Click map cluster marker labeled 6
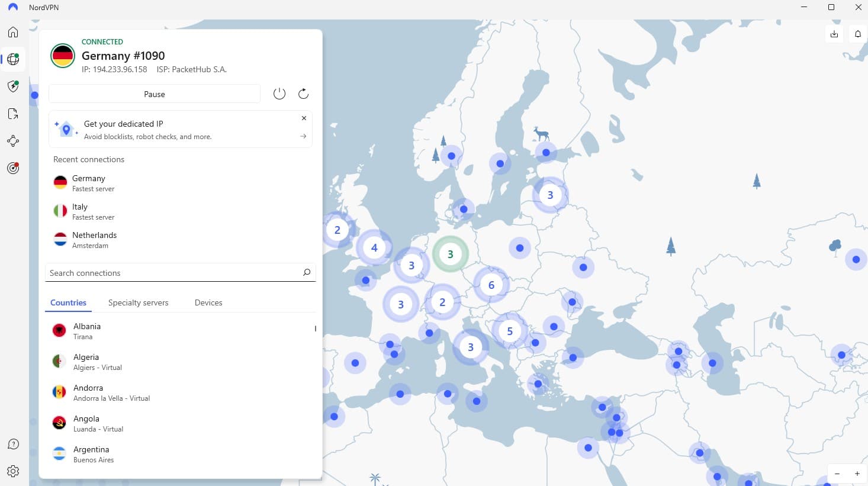This screenshot has height=486, width=868. click(491, 285)
